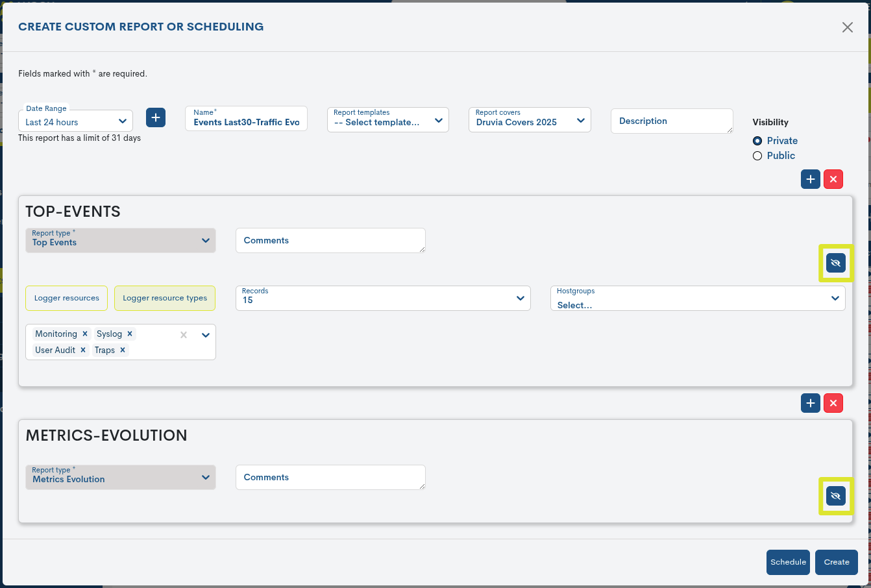871x588 pixels.
Task: Open the Hostgroups select dropdown
Action: pyautogui.click(x=697, y=299)
